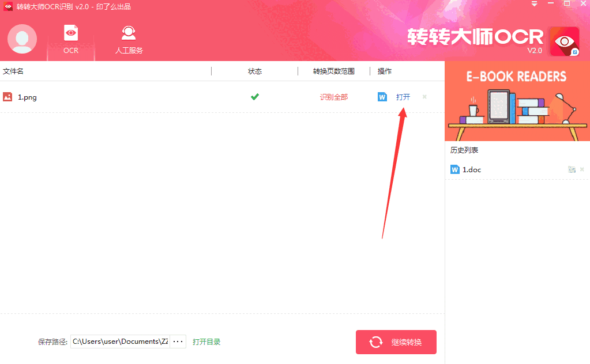
Task: Click the 1.png file type icon
Action: coord(7,97)
